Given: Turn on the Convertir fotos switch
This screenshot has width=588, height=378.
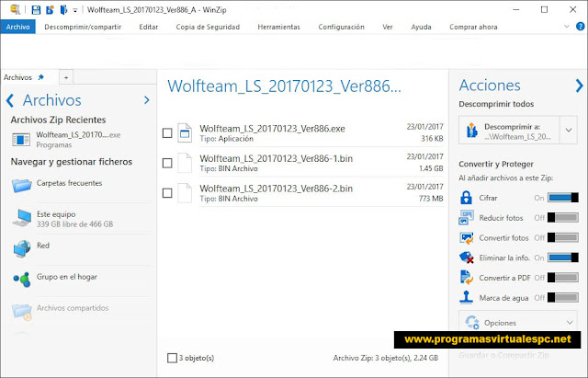Looking at the screenshot, I should [x=563, y=237].
